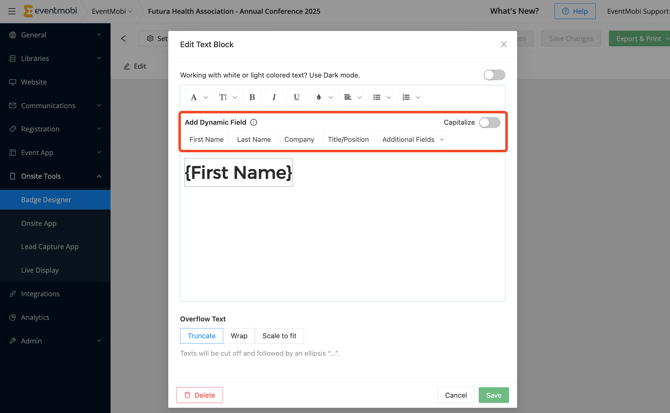Click the info icon beside Add Dynamic Field
The height and width of the screenshot is (413, 670).
pyautogui.click(x=254, y=122)
